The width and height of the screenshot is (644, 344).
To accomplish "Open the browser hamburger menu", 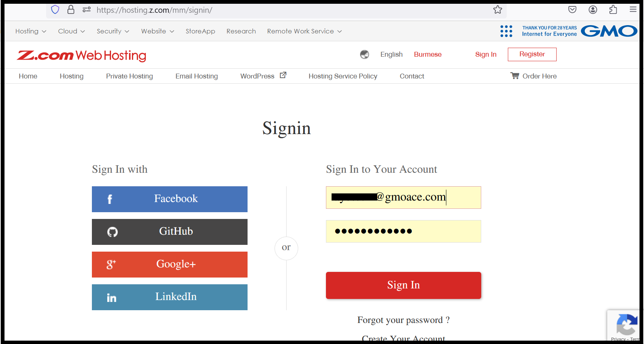I will 633,9.
